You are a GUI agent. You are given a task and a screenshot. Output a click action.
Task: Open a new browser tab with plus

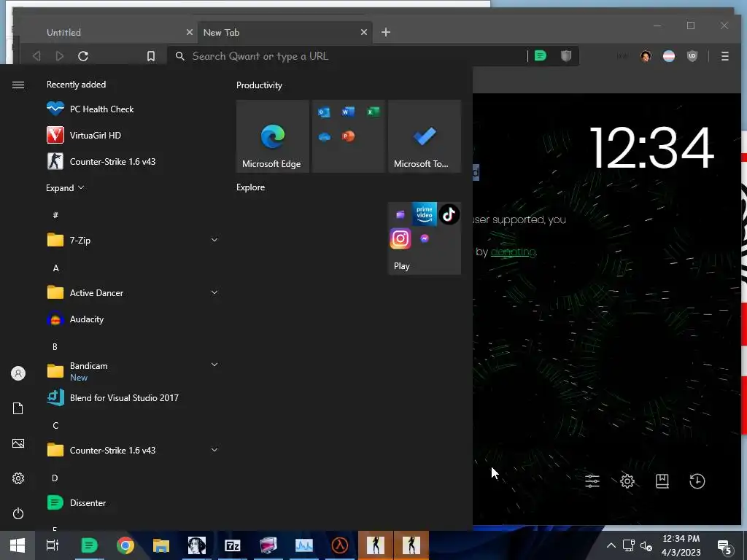tap(386, 32)
